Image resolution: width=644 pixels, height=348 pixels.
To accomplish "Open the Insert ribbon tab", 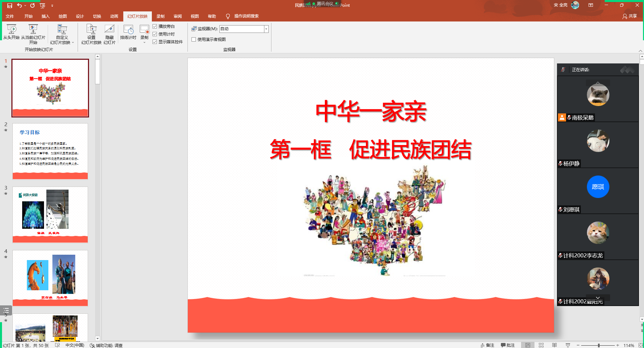I will pyautogui.click(x=45, y=16).
